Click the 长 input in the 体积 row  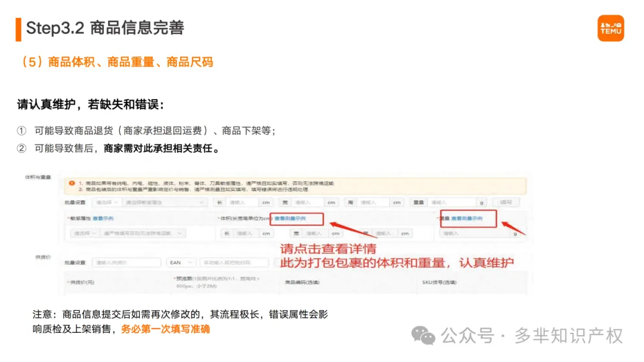[246, 233]
